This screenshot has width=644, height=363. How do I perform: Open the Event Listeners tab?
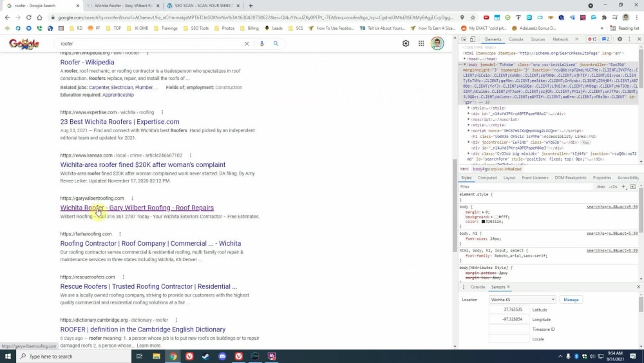(x=535, y=177)
